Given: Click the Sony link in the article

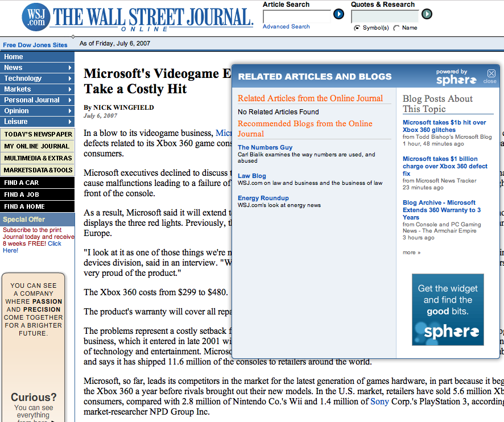Looking at the screenshot, I should tap(379, 402).
